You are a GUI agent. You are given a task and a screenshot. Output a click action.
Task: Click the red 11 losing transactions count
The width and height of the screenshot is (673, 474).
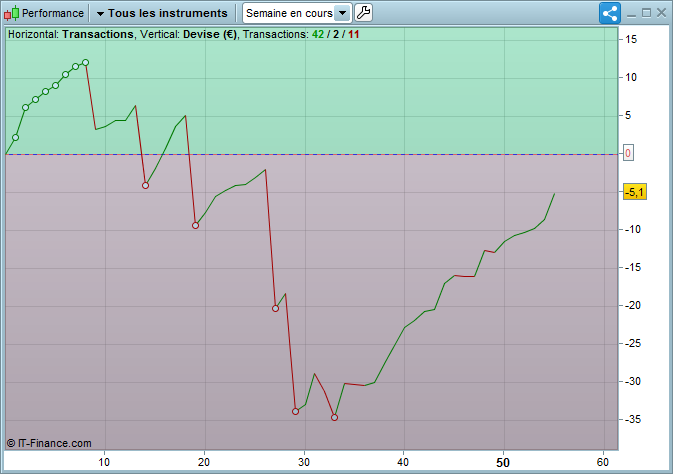tap(354, 34)
